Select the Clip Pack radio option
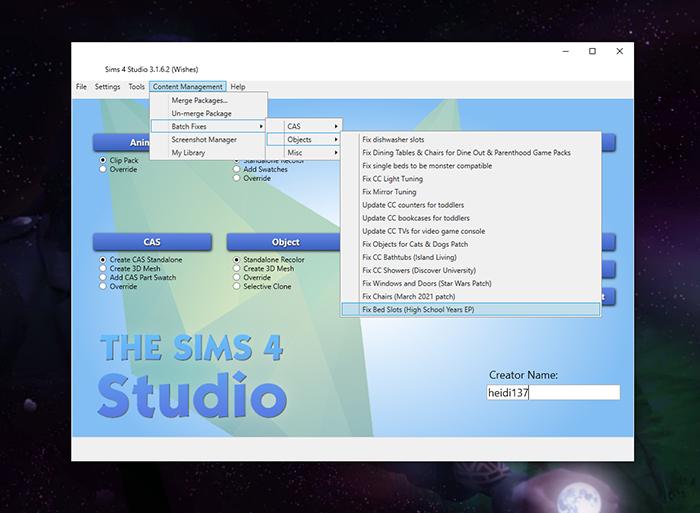Viewport: 700px width, 513px height. tap(103, 160)
